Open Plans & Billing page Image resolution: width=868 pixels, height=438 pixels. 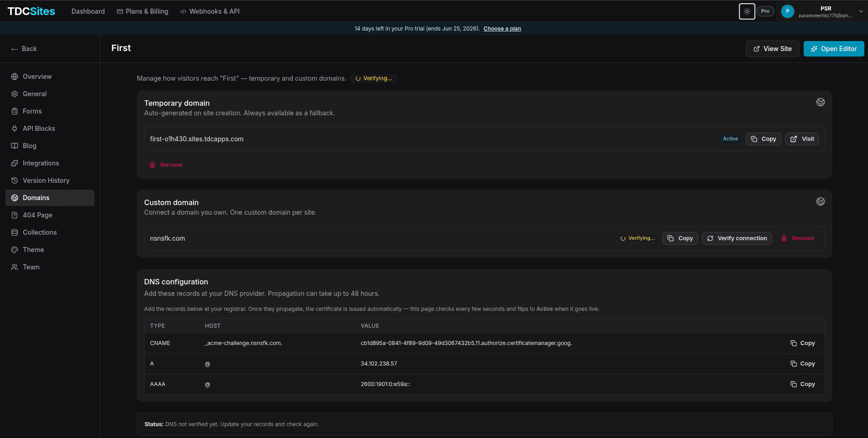pos(142,11)
